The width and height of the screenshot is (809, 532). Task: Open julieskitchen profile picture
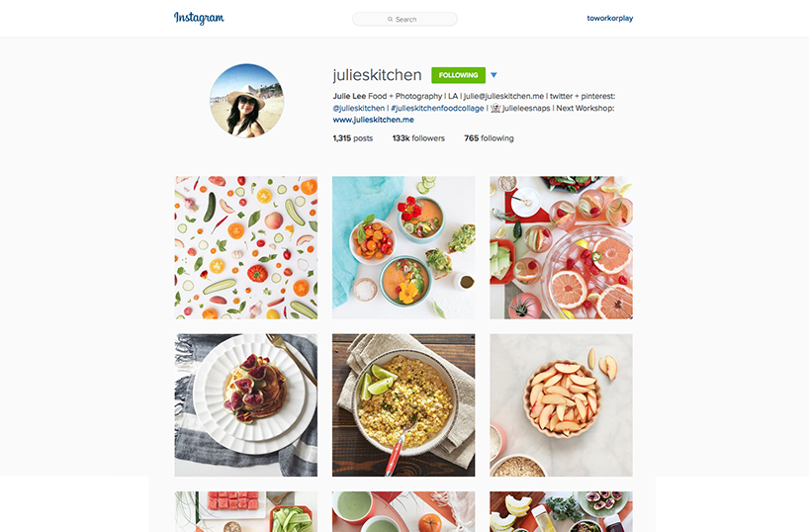(246, 101)
